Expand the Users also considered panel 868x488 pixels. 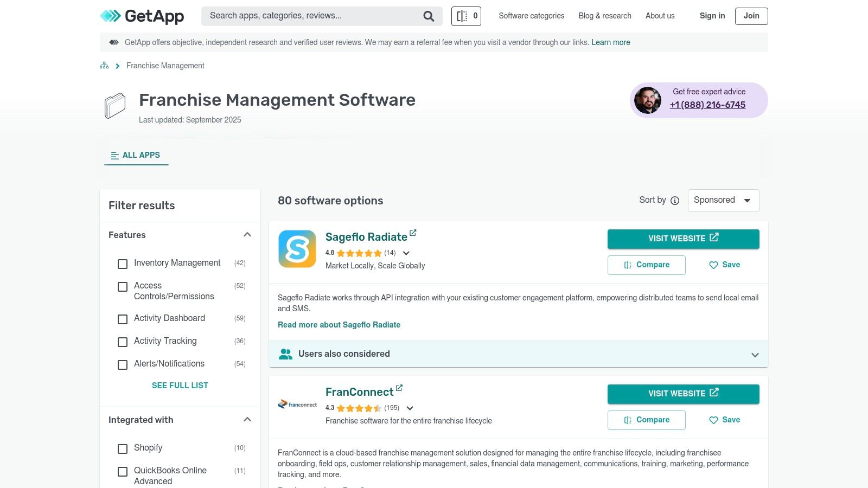755,355
